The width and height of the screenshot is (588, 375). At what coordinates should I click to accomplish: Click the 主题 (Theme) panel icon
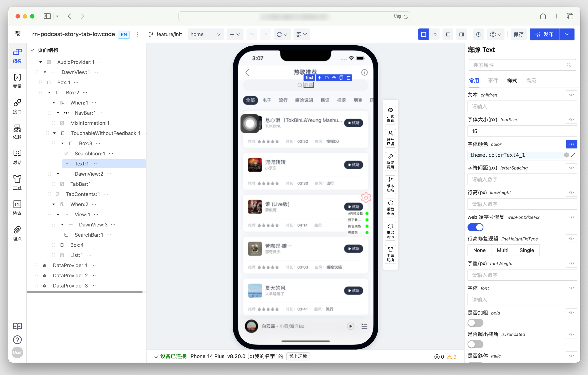(17, 182)
